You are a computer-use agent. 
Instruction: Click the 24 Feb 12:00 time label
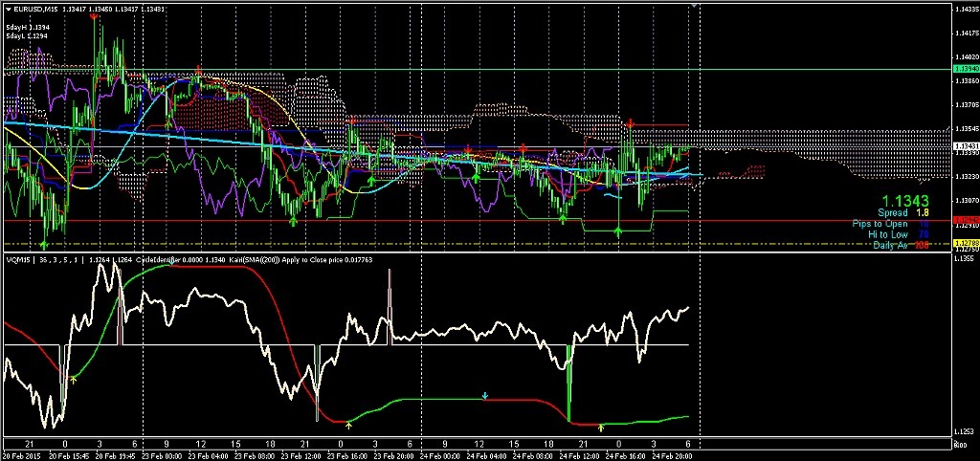(580, 456)
